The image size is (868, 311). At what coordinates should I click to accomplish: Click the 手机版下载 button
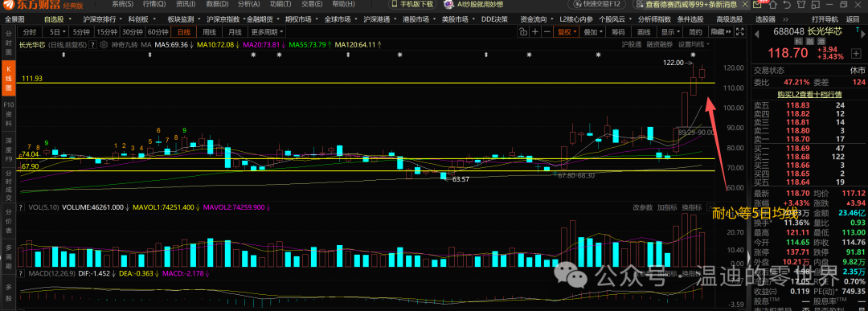coord(418,4)
